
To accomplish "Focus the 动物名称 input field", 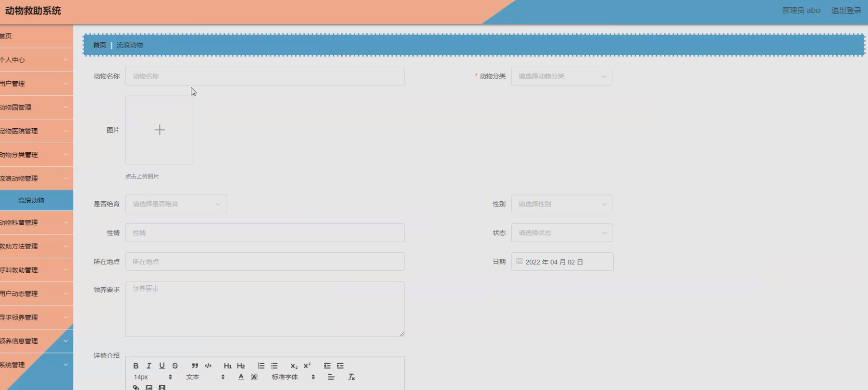I will tap(265, 76).
